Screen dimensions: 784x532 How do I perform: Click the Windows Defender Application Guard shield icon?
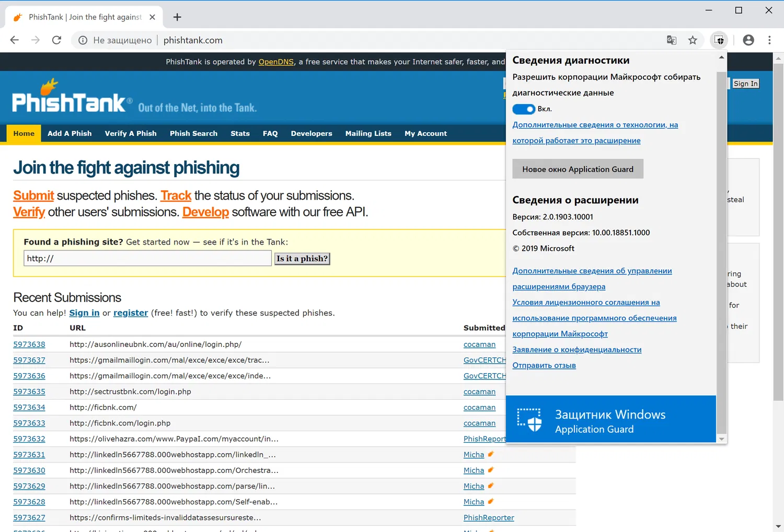pyautogui.click(x=529, y=420)
